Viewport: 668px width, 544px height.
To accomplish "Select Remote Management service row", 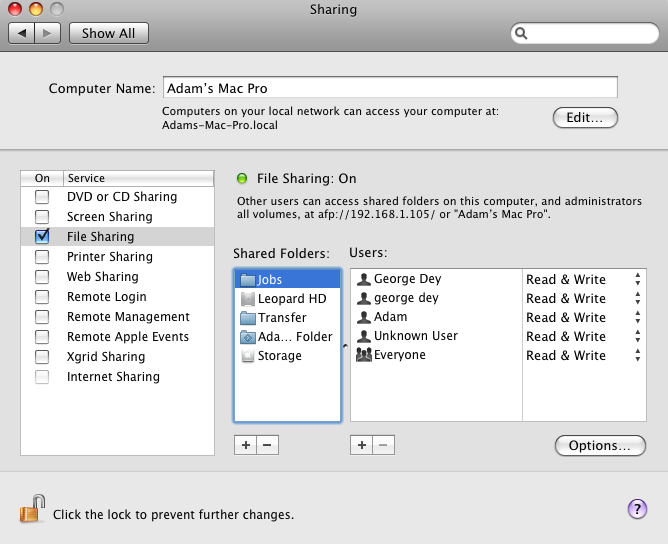I will click(x=117, y=317).
